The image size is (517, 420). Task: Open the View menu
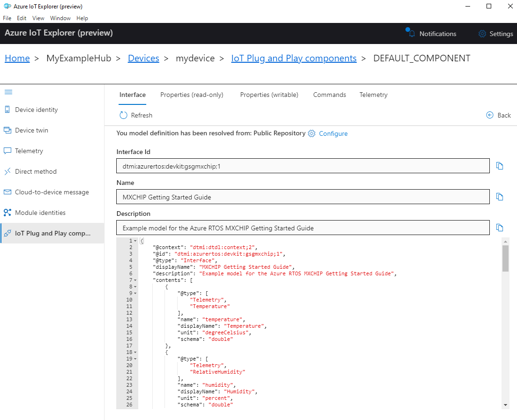[38, 18]
